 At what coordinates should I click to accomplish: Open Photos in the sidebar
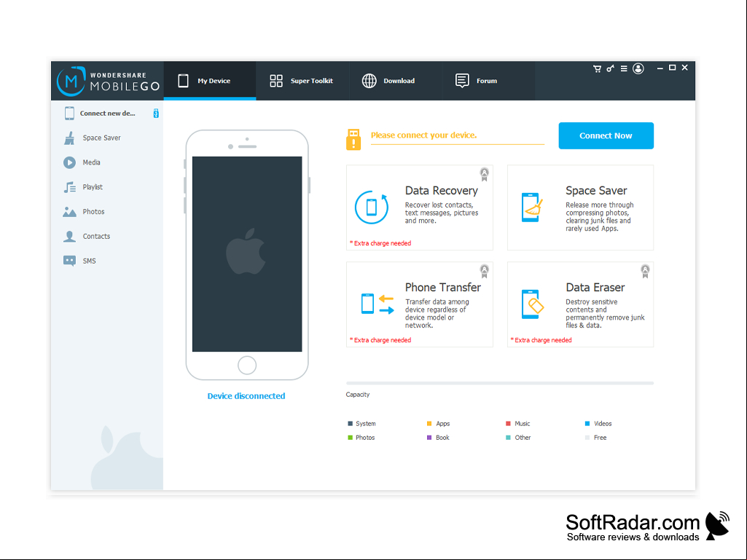(x=107, y=212)
